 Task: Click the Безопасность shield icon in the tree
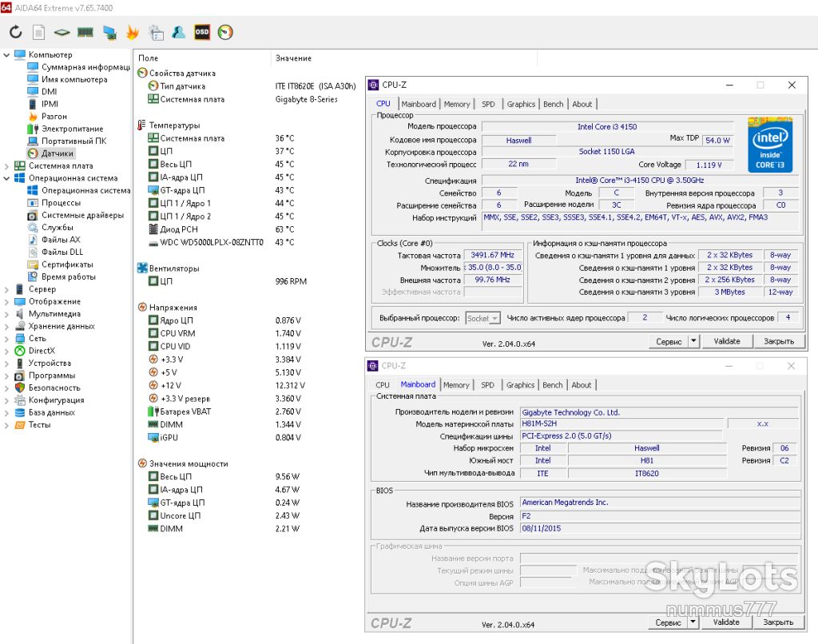[20, 388]
